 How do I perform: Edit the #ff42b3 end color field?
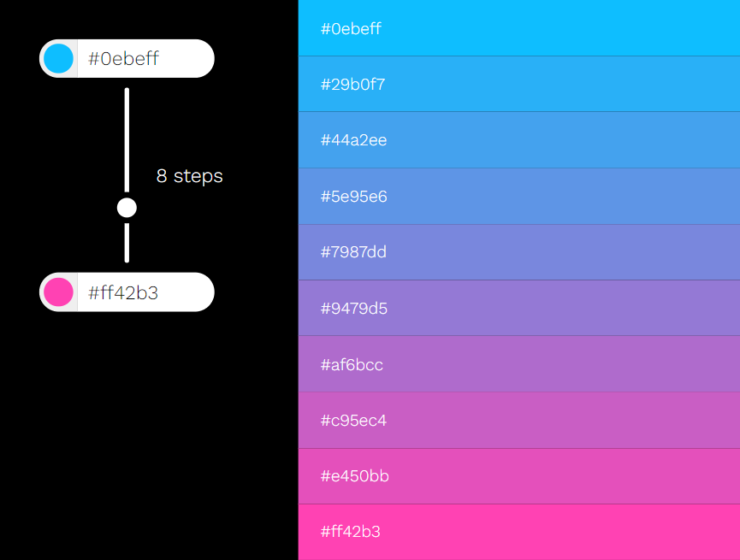(x=145, y=292)
